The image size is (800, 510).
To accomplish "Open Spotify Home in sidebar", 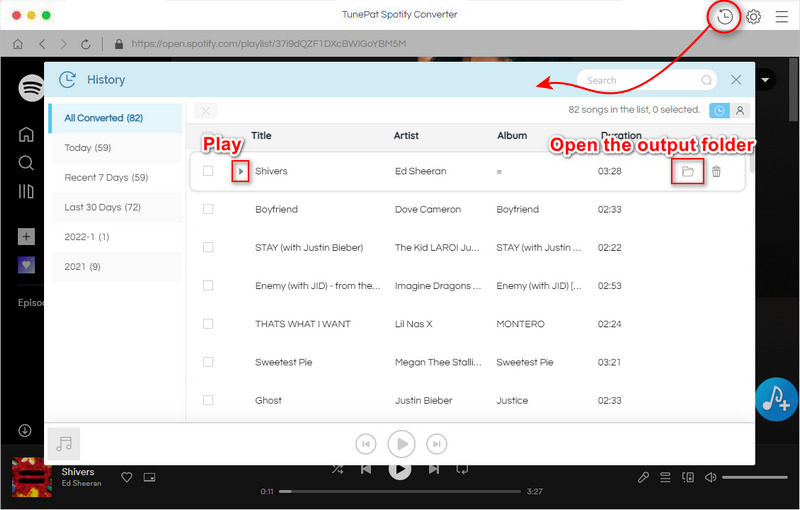I will click(26, 134).
